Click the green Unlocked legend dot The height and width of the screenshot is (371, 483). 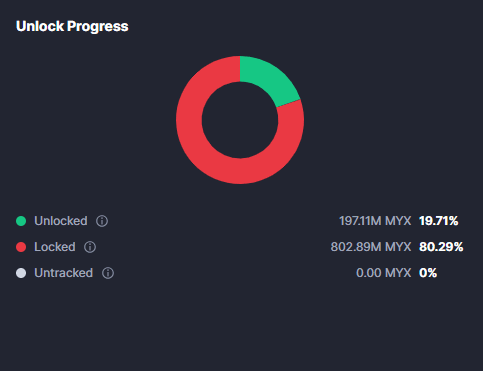pos(21,221)
